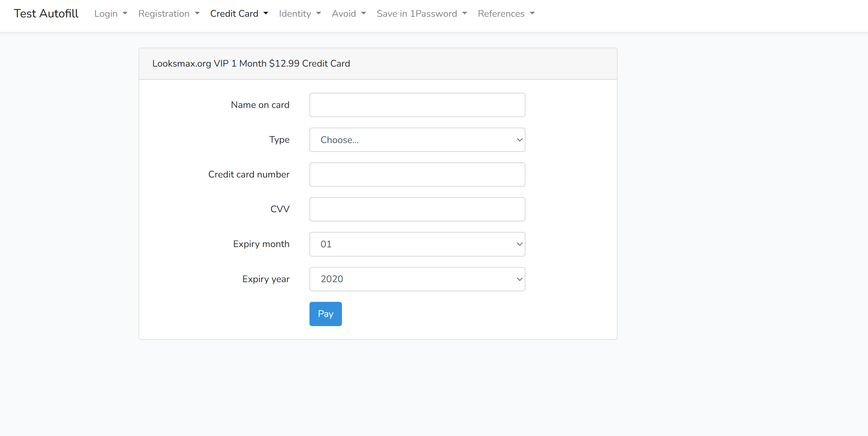Click into the CVV input

click(x=417, y=209)
